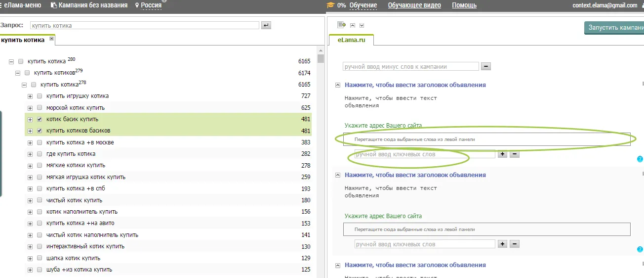
Task: Uncheck the котик басик купить checkbox
Action: [x=40, y=119]
